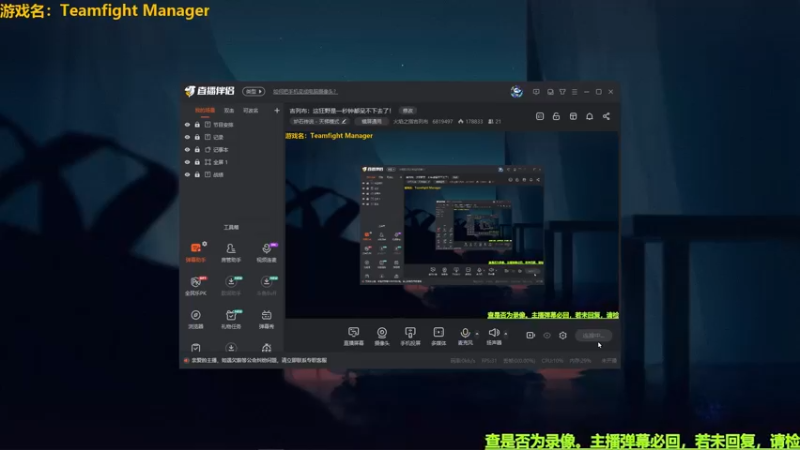Click the room ID 6819497 text
Image resolution: width=800 pixels, height=450 pixels.
pyautogui.click(x=442, y=121)
